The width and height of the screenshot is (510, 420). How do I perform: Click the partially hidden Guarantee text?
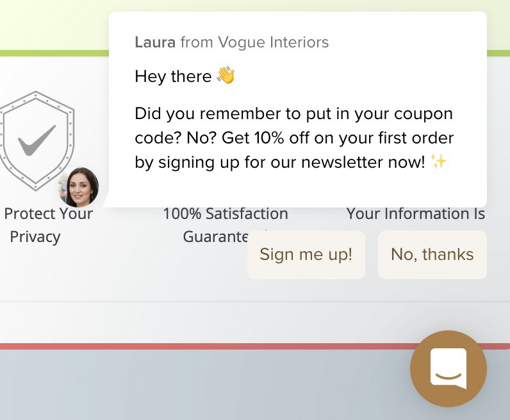coord(215,237)
